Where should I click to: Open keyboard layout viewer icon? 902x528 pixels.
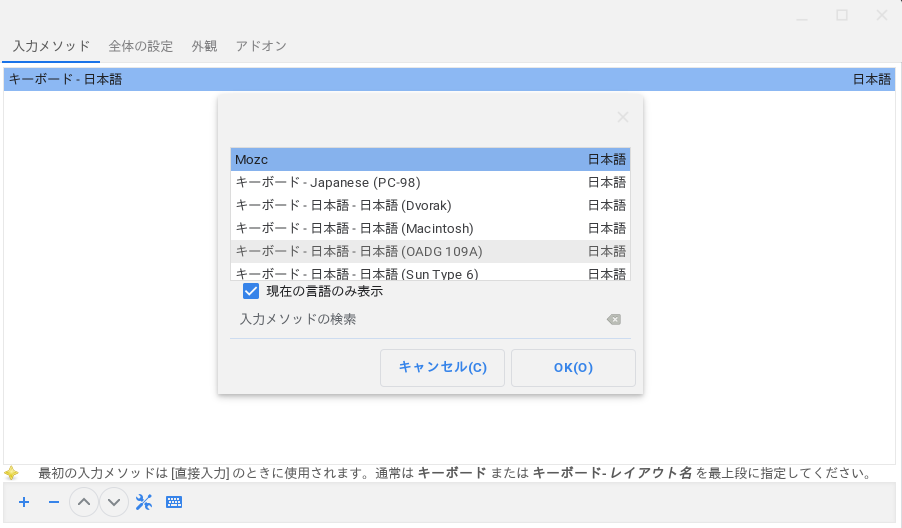174,502
